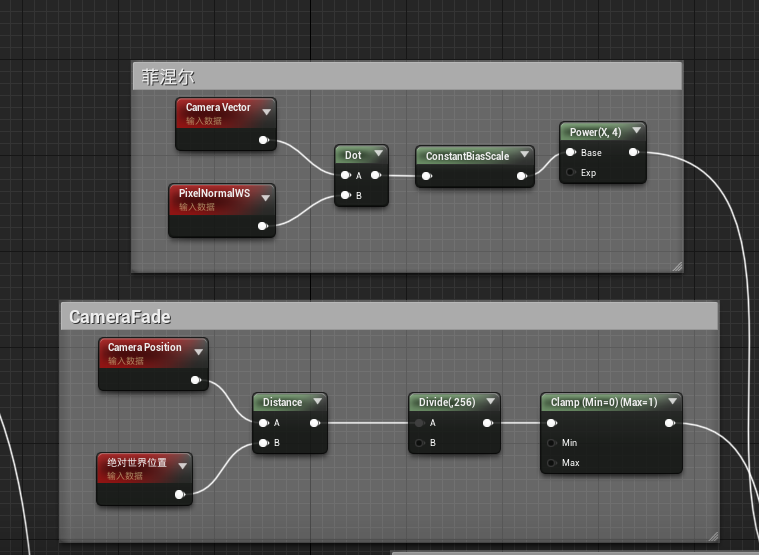Select the 菲涅尔 comment box title
Screen dimensions: 759x555
coord(167,77)
